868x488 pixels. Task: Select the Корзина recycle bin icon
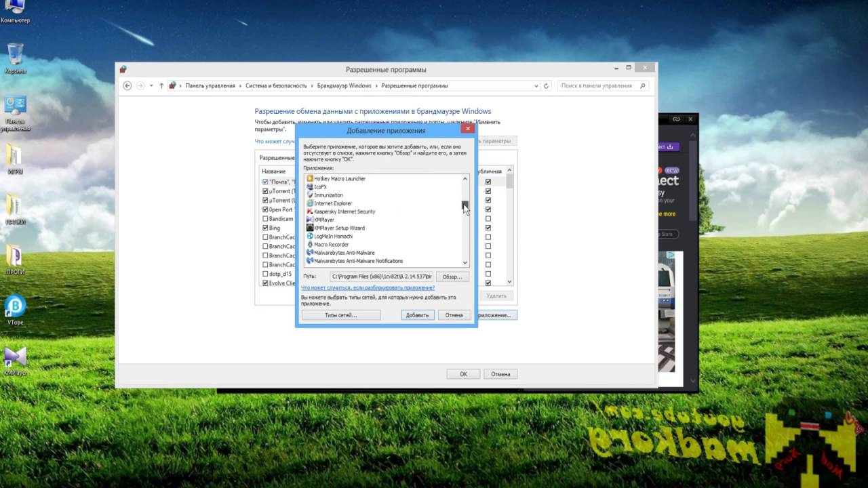[x=15, y=59]
